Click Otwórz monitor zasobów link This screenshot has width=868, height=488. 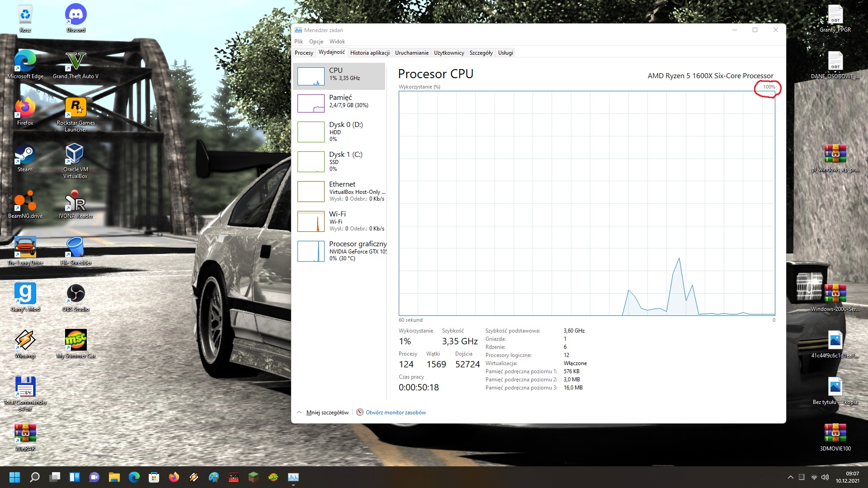click(x=396, y=413)
